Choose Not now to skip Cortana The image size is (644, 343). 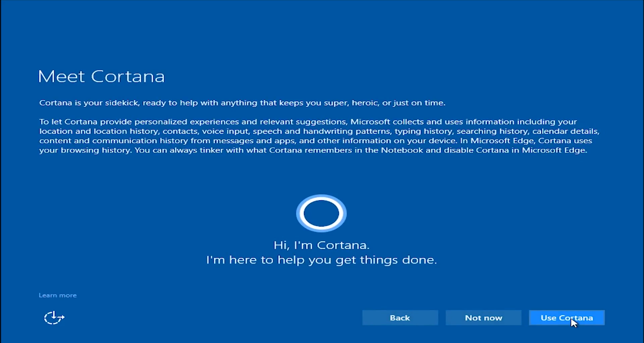click(483, 318)
